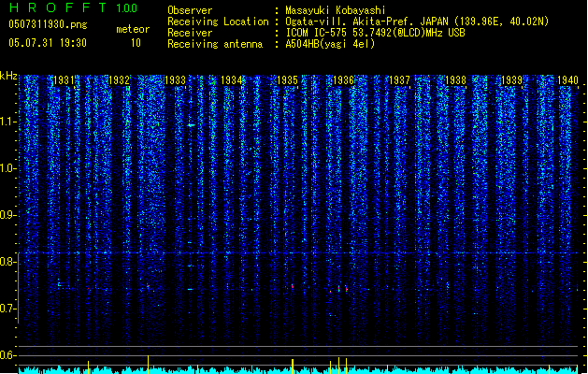Click the 1938 time marker
The height and width of the screenshot is (374, 588).
455,80
